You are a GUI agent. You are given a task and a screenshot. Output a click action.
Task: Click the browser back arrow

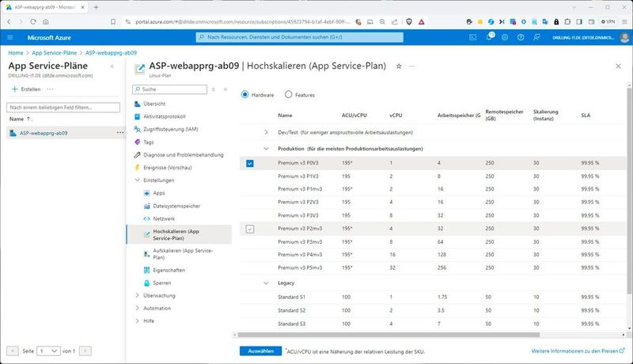(x=9, y=22)
